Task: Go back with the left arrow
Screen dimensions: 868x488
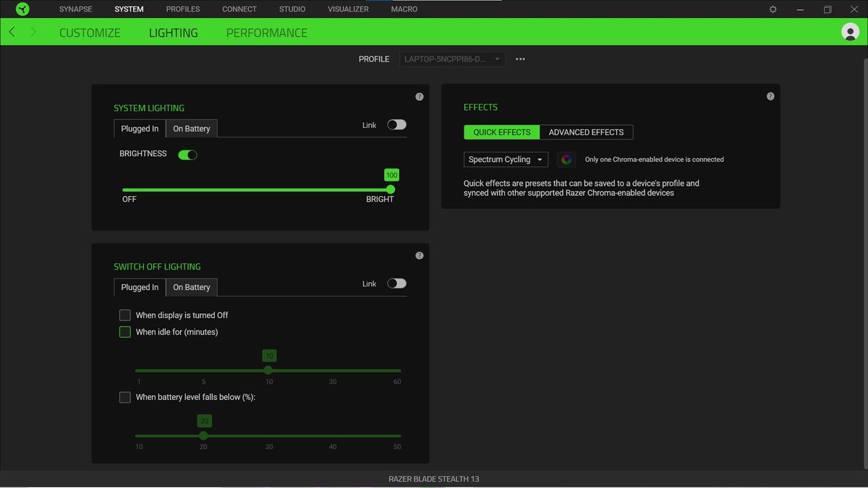Action: 12,32
